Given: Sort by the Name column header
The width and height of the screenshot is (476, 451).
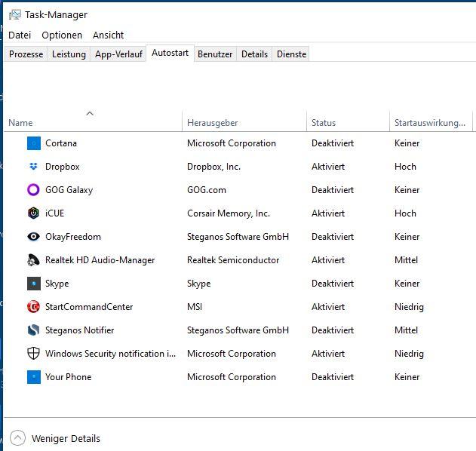Looking at the screenshot, I should 93,121.
